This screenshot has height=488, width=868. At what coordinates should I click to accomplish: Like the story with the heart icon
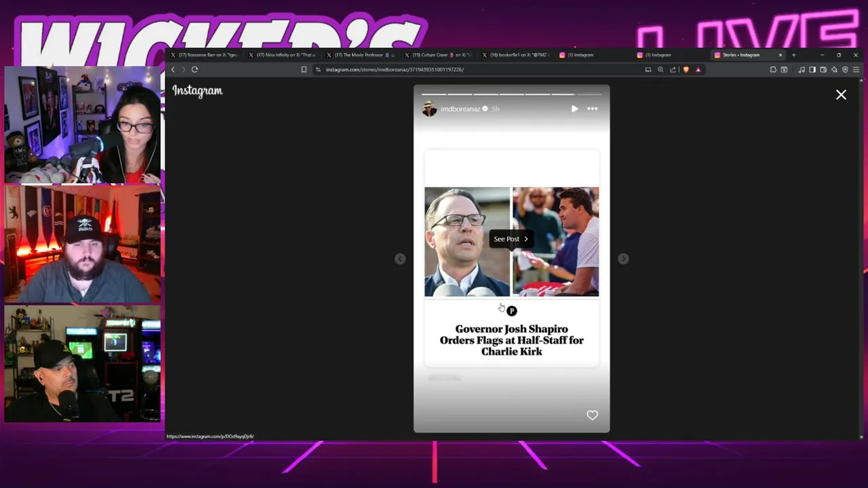pos(592,415)
